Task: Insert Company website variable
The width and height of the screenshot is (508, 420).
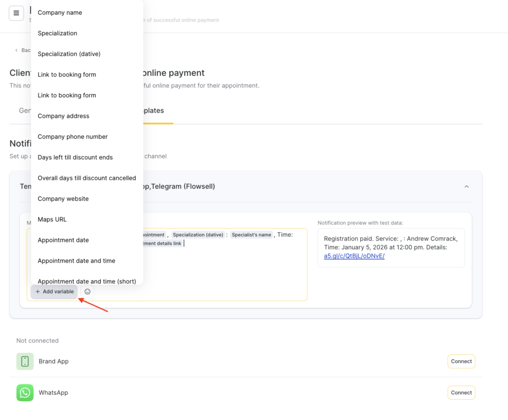Action: [x=63, y=199]
